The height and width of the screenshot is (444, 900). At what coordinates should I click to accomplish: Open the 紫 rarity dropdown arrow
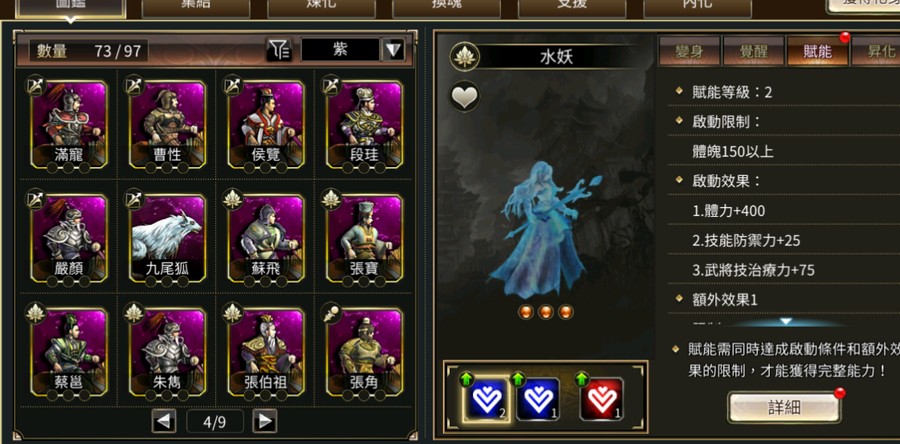[393, 50]
